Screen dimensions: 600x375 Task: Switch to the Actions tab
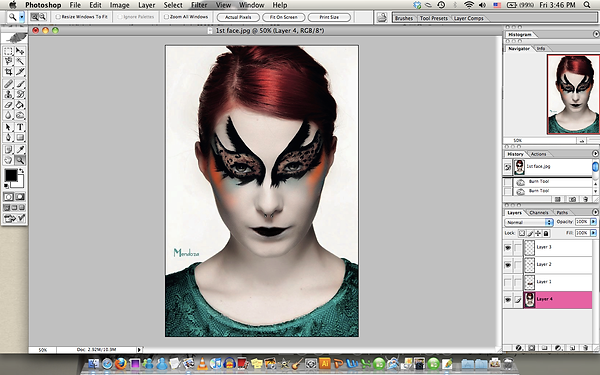(x=538, y=154)
